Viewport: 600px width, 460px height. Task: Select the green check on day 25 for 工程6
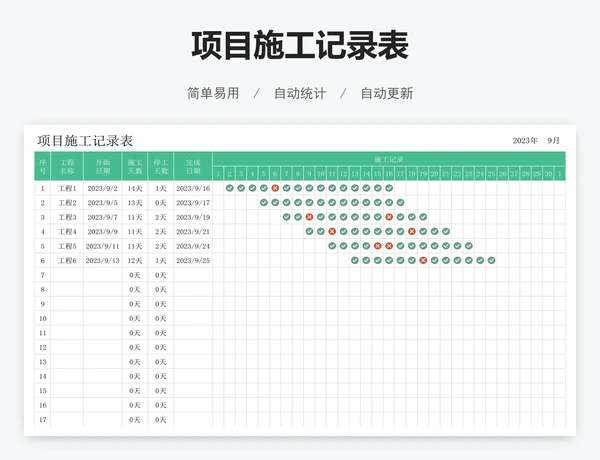[491, 260]
